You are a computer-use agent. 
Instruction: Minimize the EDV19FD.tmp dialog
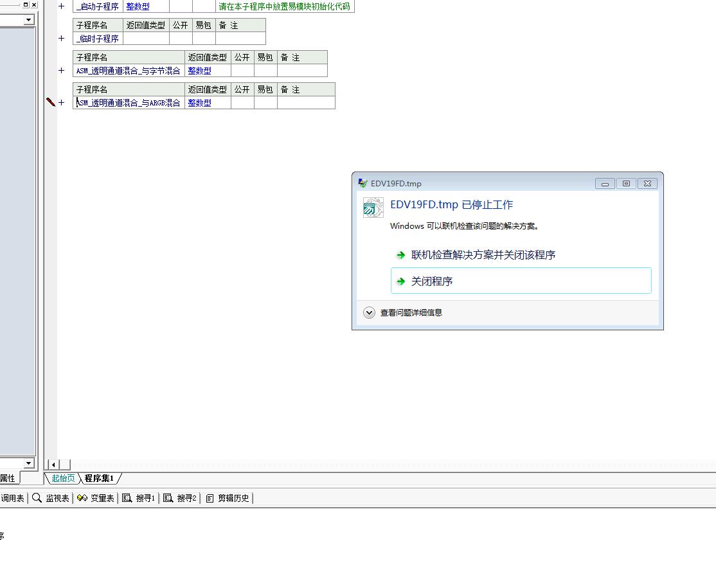coord(605,184)
